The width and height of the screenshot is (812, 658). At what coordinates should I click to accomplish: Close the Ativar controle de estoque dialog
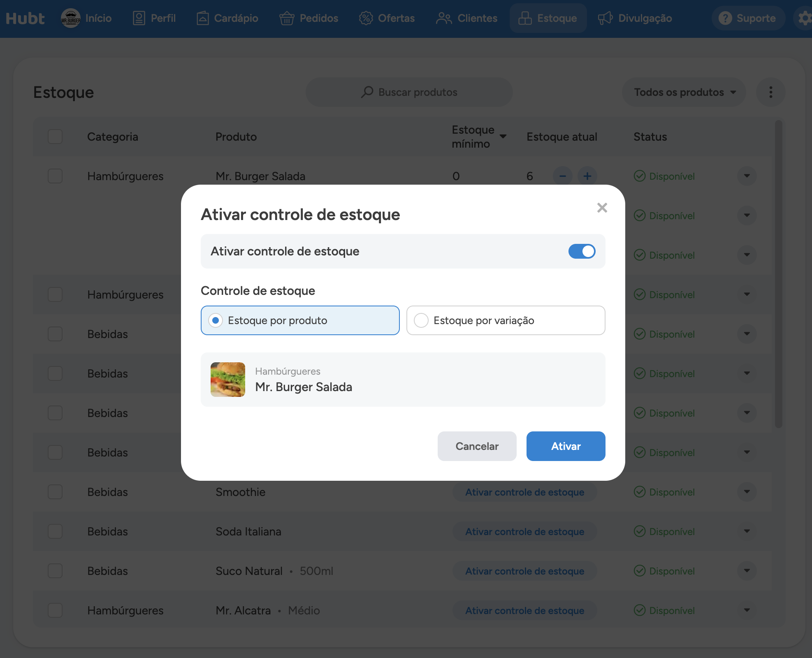602,208
